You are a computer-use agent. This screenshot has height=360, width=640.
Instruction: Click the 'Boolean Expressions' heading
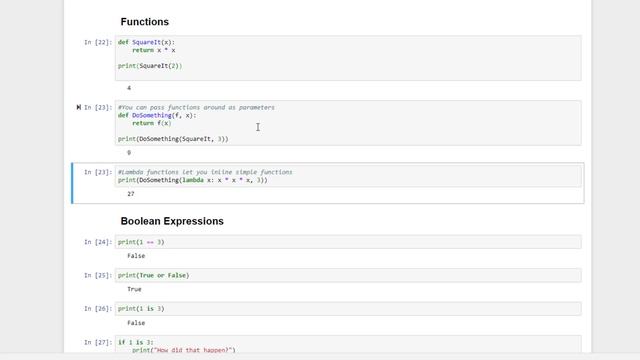172,221
